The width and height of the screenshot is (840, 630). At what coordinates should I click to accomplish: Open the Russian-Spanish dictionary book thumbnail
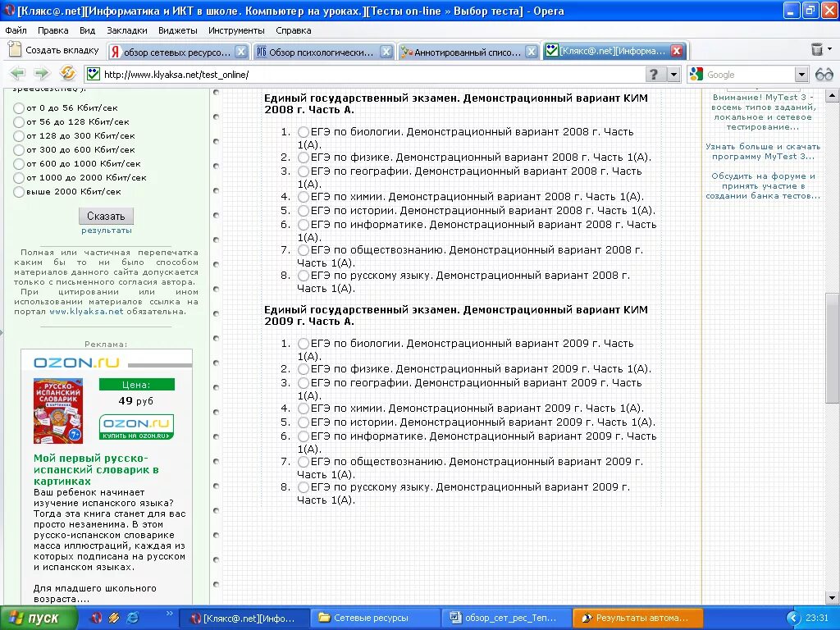tap(58, 411)
